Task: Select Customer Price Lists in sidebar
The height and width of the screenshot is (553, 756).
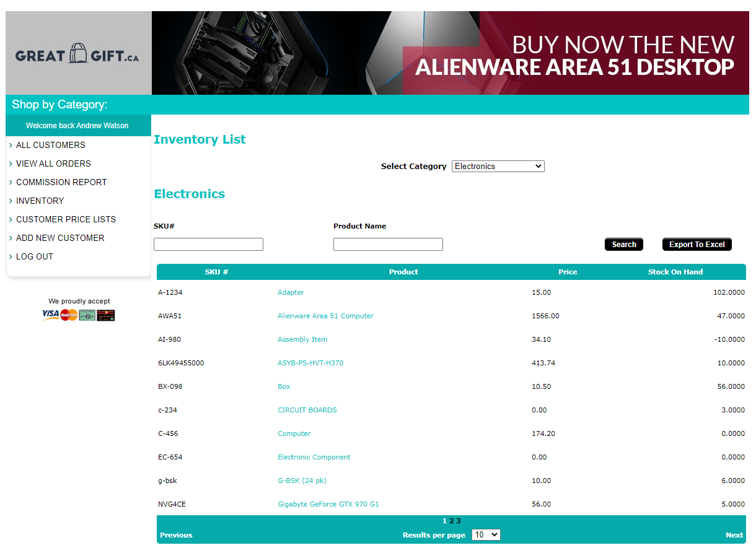Action: pyautogui.click(x=66, y=219)
